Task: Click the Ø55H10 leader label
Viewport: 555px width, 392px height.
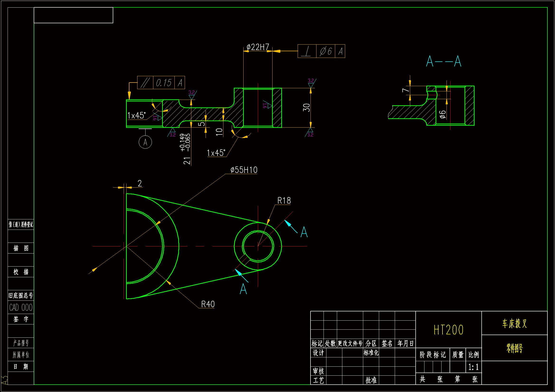Action: (244, 170)
